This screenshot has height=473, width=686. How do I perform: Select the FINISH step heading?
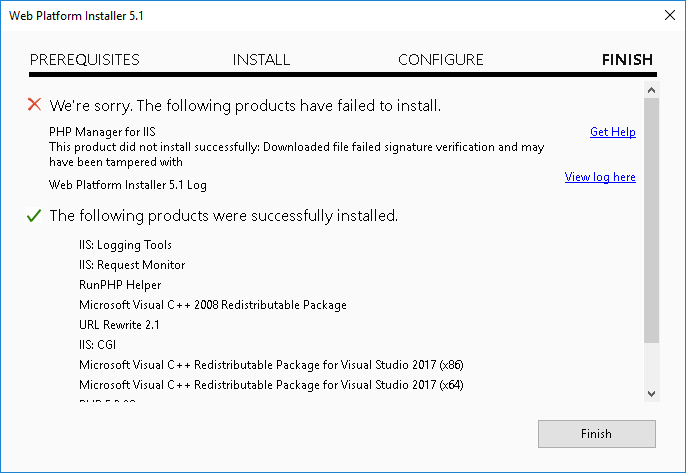click(x=627, y=60)
